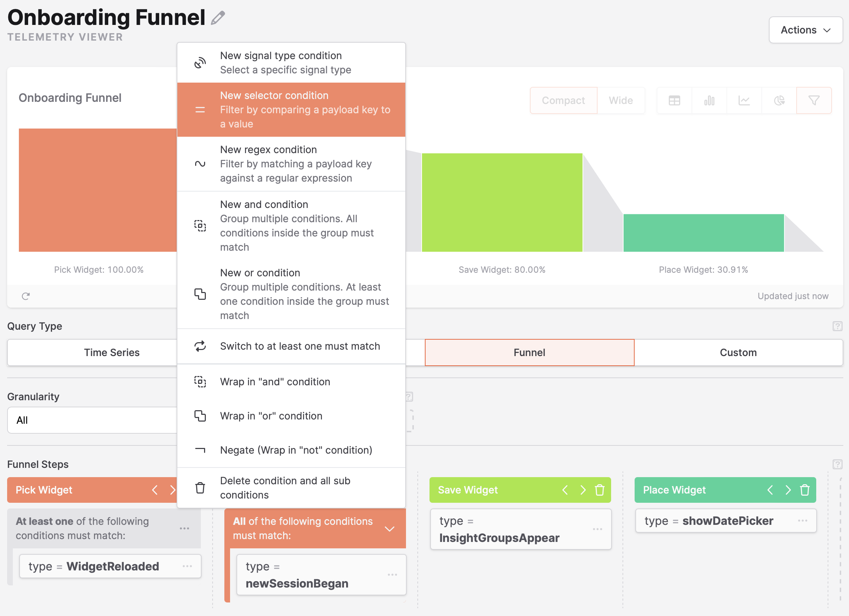Toggle the Compact view layout
The image size is (849, 616).
[563, 101]
